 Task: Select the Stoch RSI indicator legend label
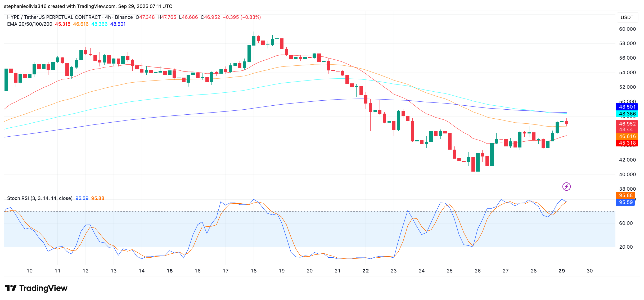(x=40, y=198)
